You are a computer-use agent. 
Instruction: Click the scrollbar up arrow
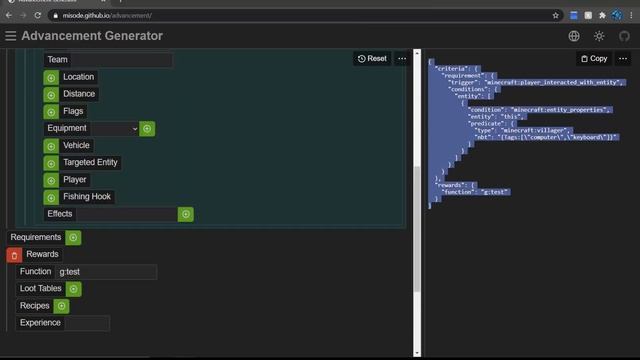[417, 53]
